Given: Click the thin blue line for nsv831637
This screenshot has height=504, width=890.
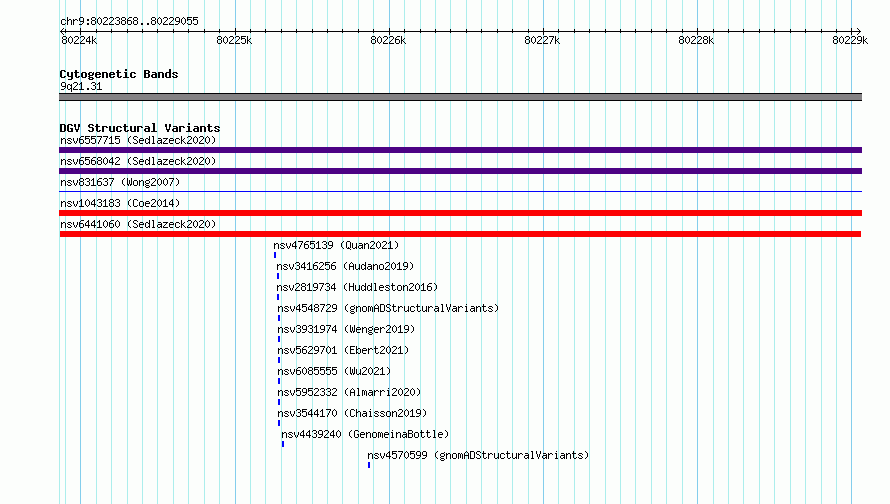Looking at the screenshot, I should pos(460,192).
